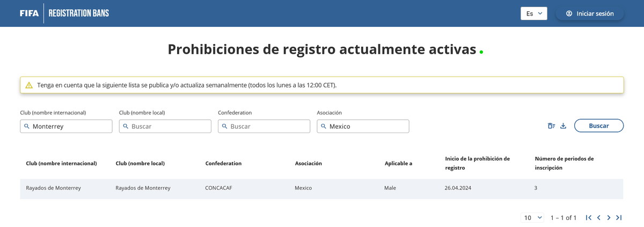Focus the Asociación field containing Mexico

pyautogui.click(x=363, y=126)
